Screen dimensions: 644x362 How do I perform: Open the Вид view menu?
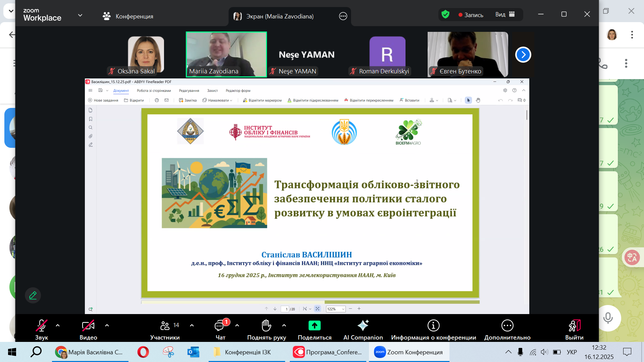click(x=505, y=14)
